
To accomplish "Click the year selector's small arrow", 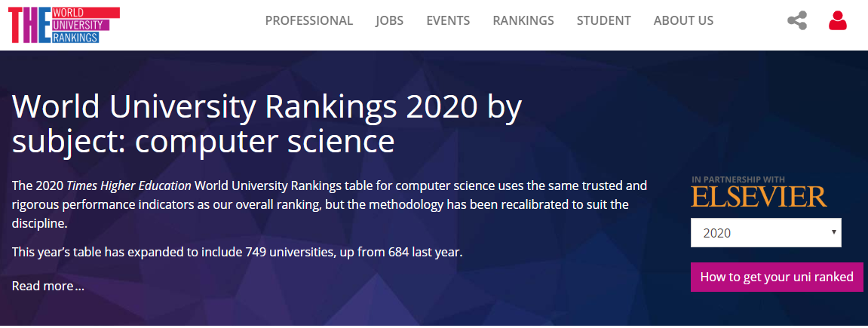I will pyautogui.click(x=833, y=232).
